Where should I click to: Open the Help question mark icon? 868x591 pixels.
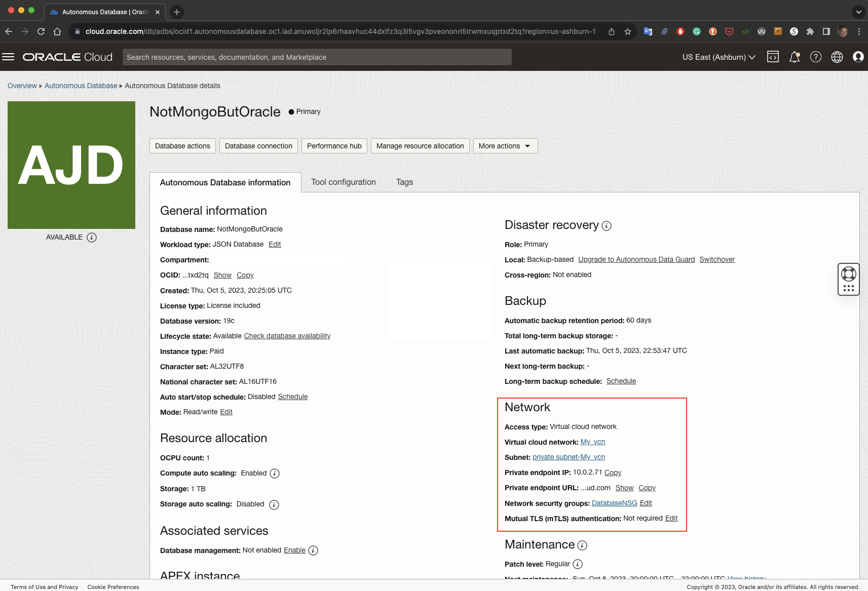pyautogui.click(x=815, y=57)
